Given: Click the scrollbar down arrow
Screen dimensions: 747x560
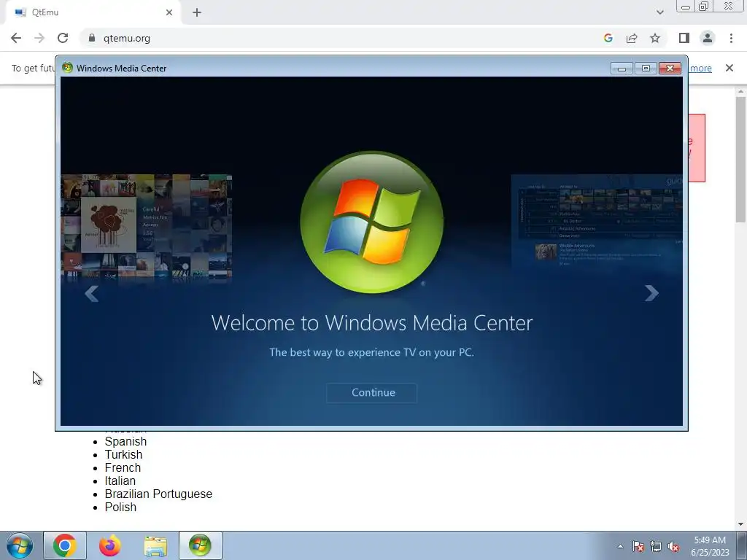Looking at the screenshot, I should (740, 524).
